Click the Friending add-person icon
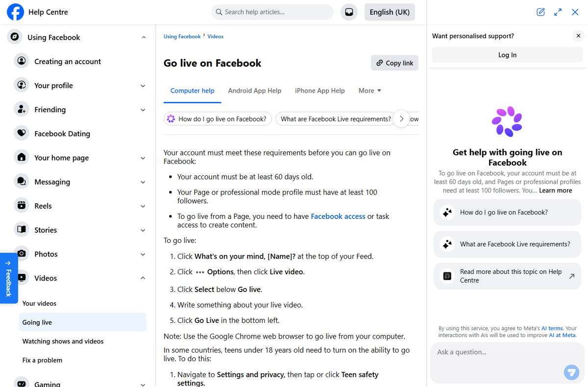Image resolution: width=588 pixels, height=387 pixels. tap(22, 110)
